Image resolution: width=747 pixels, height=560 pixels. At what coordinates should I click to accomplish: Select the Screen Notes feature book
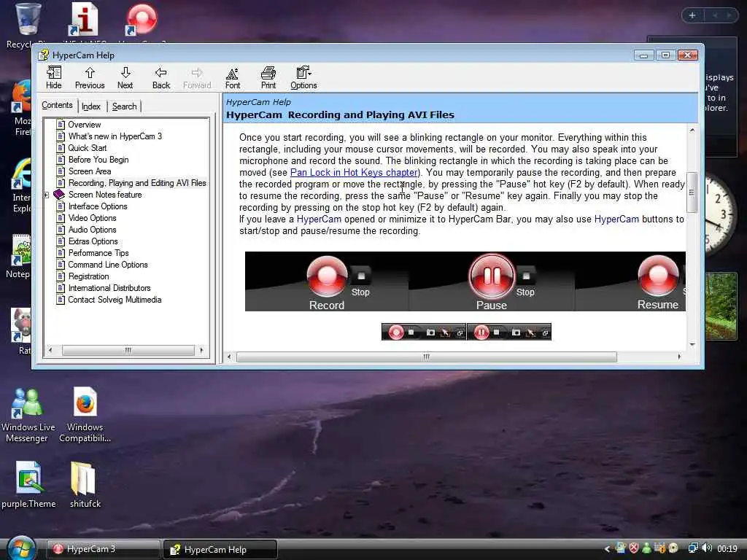point(105,195)
